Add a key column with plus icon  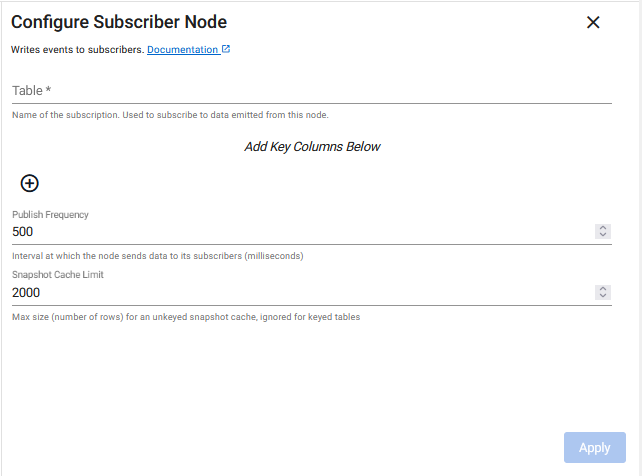(x=30, y=183)
